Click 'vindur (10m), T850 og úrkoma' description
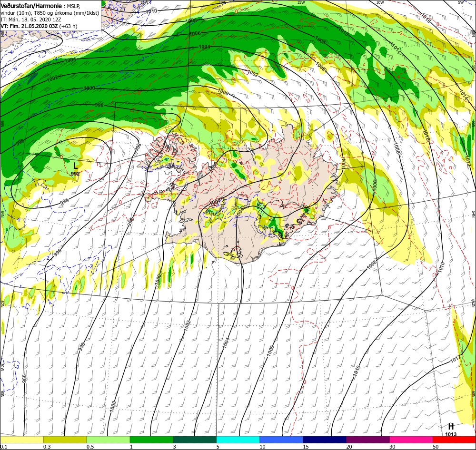 point(50,13)
